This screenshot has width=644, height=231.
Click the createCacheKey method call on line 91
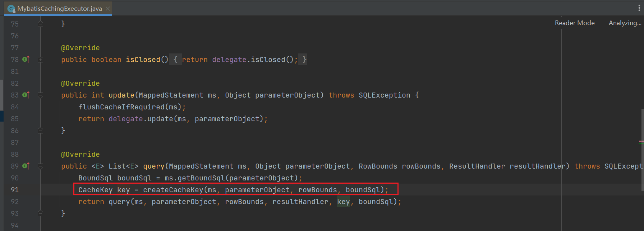pyautogui.click(x=173, y=190)
